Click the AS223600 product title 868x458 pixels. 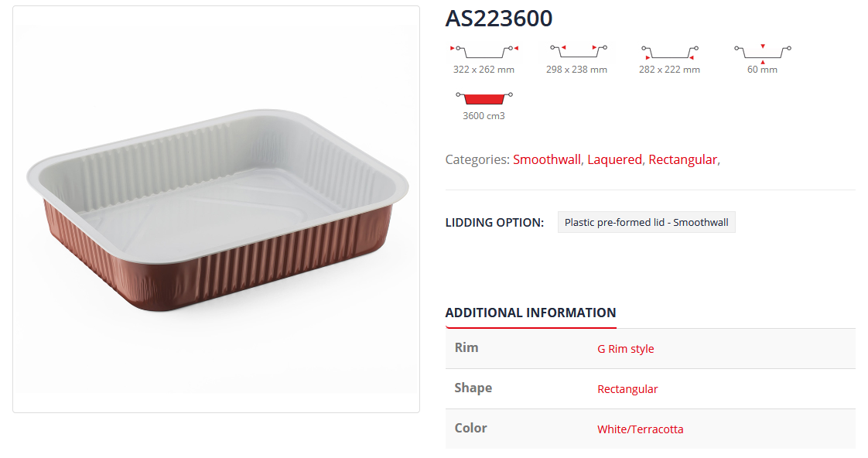(499, 19)
